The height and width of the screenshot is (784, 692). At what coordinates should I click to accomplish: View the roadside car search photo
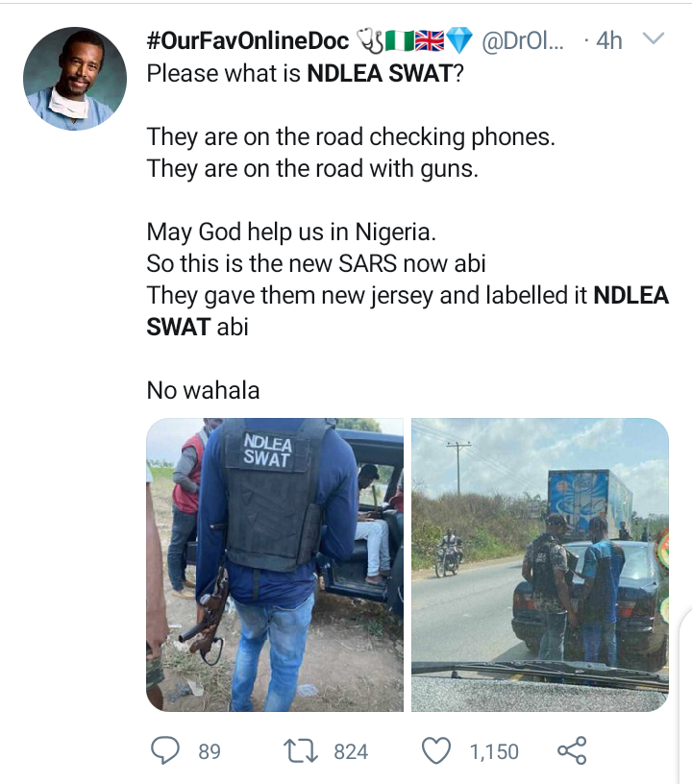pyautogui.click(x=540, y=565)
